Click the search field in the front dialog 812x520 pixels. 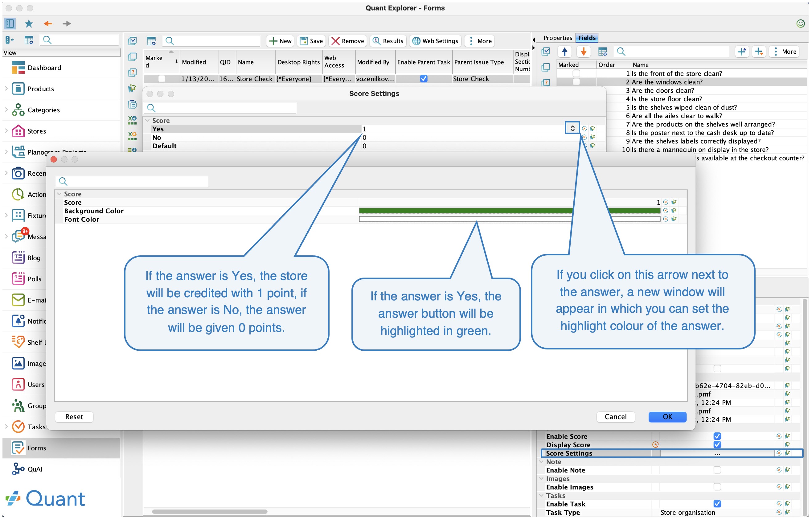click(132, 181)
